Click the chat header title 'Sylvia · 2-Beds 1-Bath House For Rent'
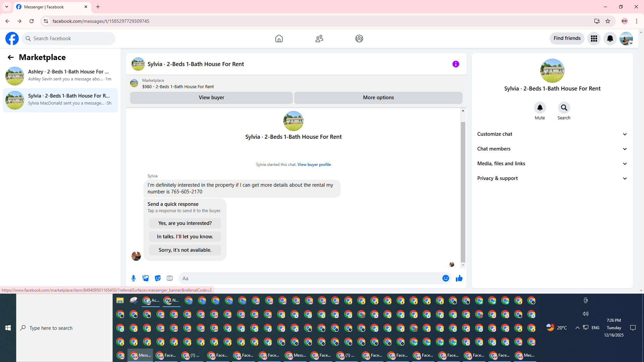644x362 pixels. coord(196,64)
